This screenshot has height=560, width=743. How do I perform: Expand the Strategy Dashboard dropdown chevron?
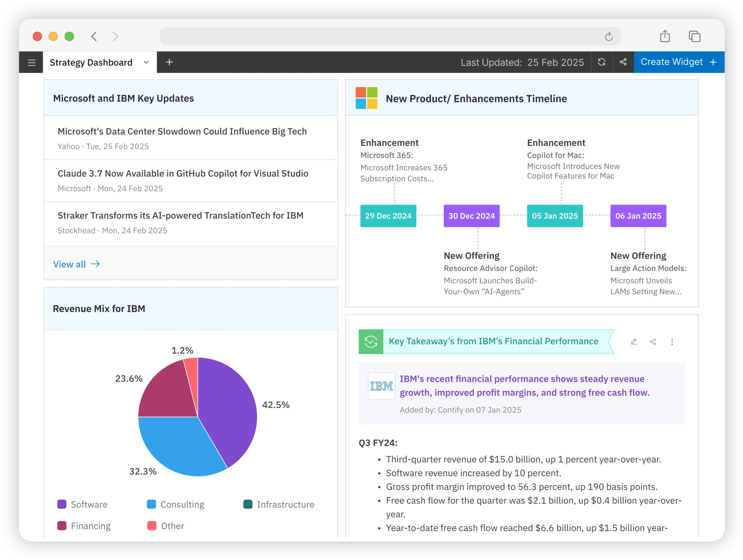[146, 62]
